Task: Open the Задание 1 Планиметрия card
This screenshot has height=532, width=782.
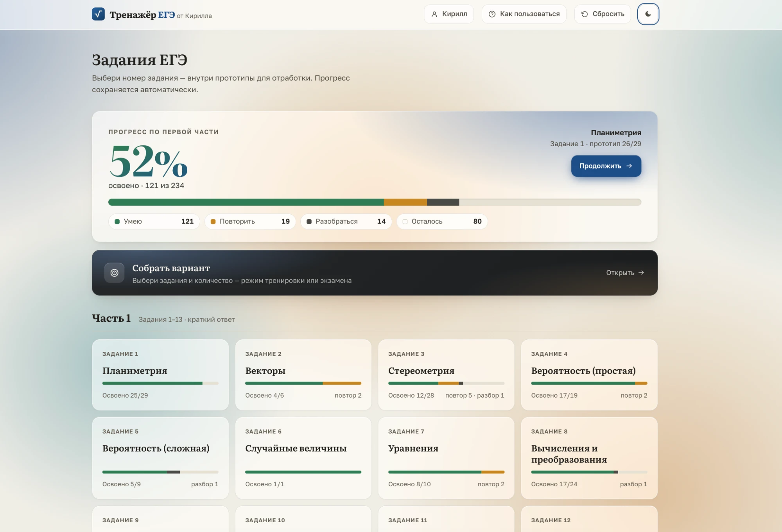Action: [160, 375]
